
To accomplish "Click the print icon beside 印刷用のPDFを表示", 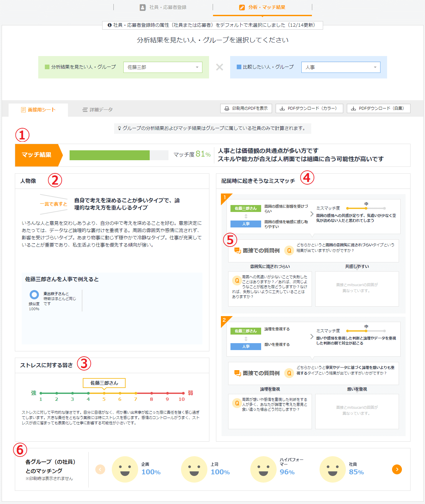I will 227,108.
